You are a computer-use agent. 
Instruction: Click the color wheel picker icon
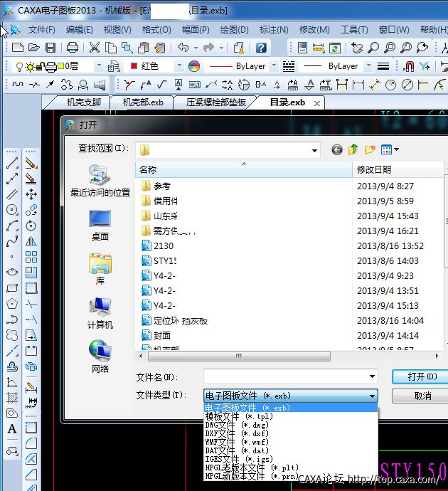point(194,66)
